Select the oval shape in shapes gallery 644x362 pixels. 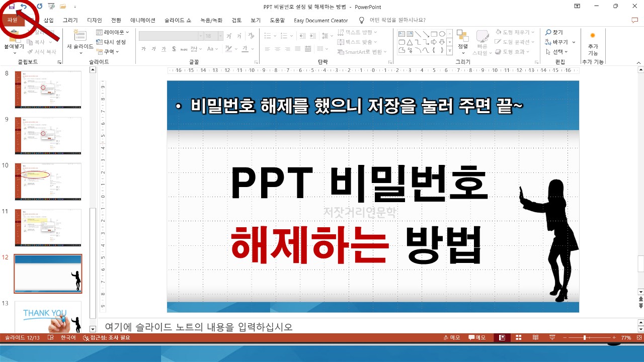click(x=442, y=34)
